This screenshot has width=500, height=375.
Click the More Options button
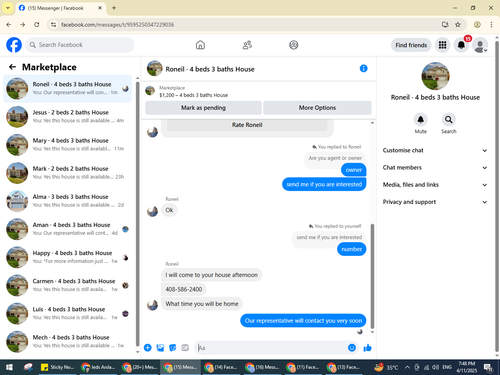(317, 108)
